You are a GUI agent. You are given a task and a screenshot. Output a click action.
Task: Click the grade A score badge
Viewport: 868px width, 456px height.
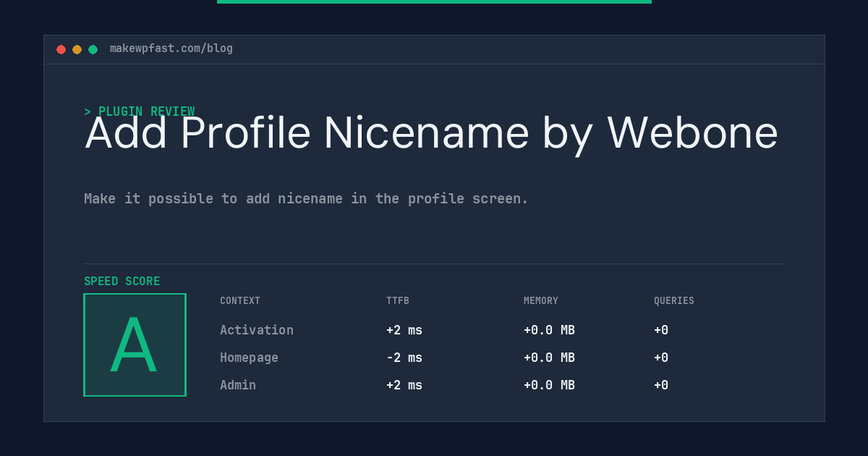[x=135, y=345]
